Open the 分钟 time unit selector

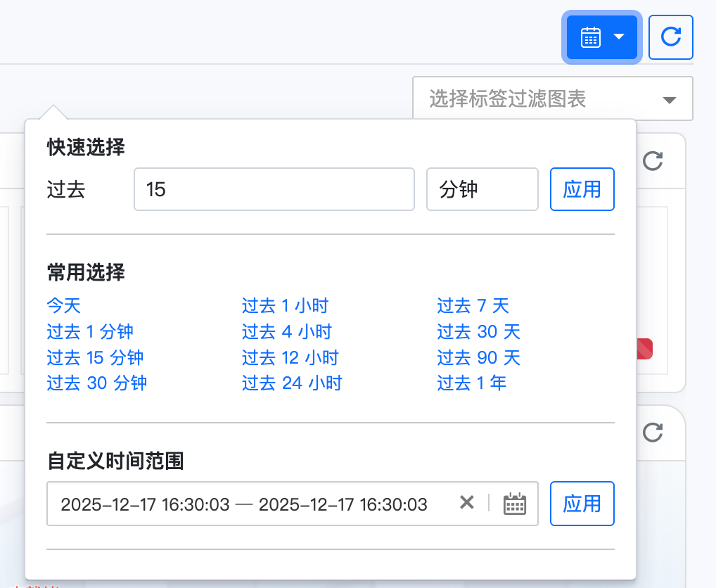(482, 189)
